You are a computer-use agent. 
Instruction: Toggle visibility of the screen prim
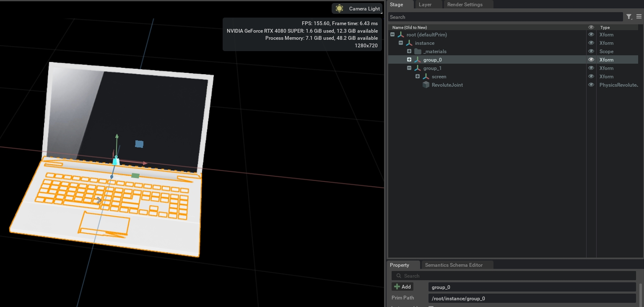click(x=591, y=77)
